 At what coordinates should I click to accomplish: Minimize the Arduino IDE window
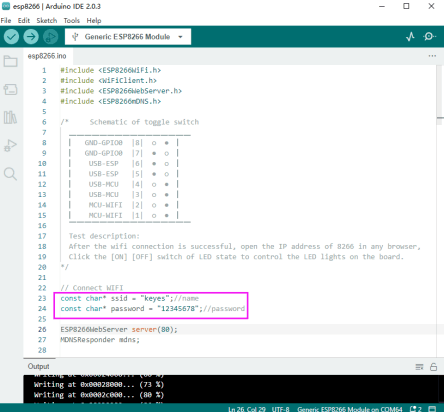point(382,6)
